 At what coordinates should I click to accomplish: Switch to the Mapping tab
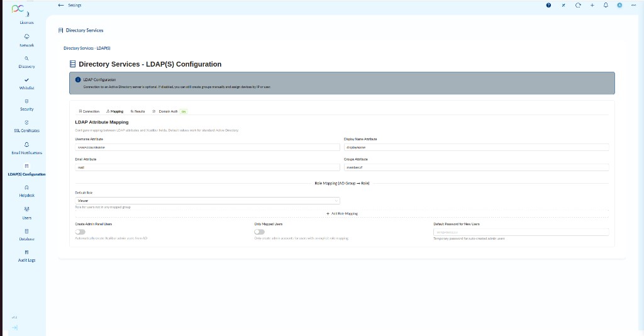[114, 111]
